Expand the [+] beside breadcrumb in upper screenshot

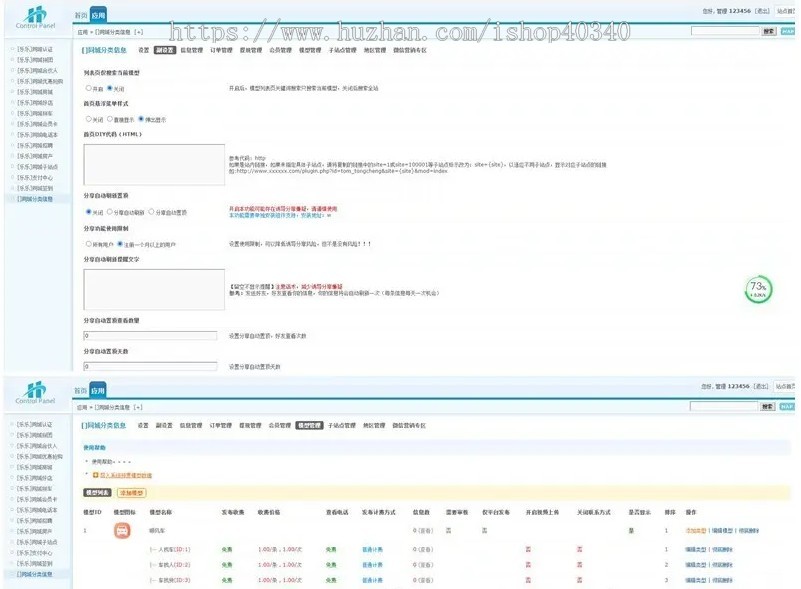138,32
